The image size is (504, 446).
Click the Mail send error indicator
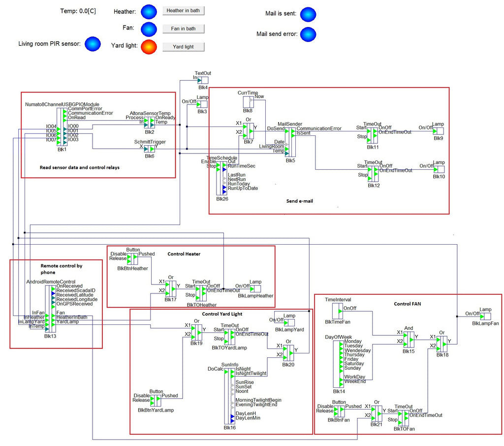coord(308,34)
